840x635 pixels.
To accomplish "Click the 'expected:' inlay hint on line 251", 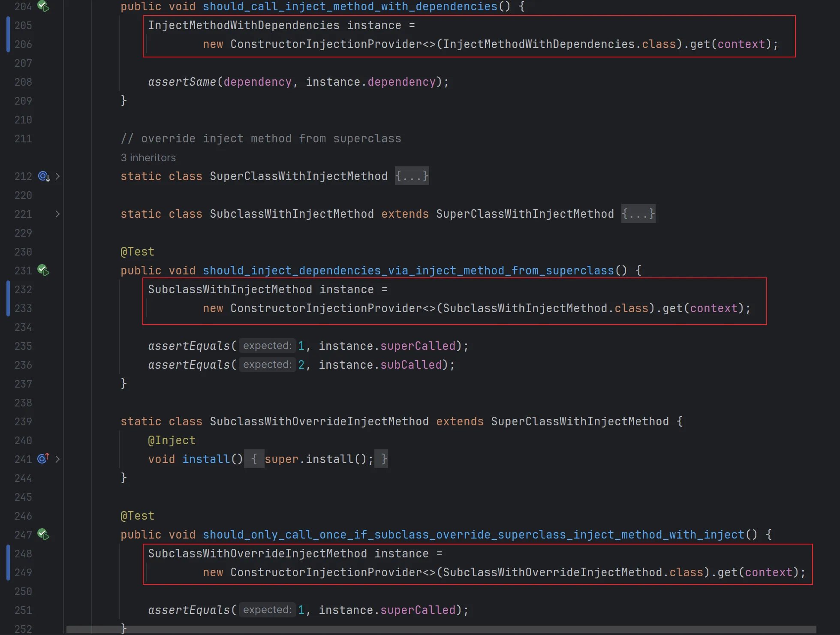I will 267,610.
